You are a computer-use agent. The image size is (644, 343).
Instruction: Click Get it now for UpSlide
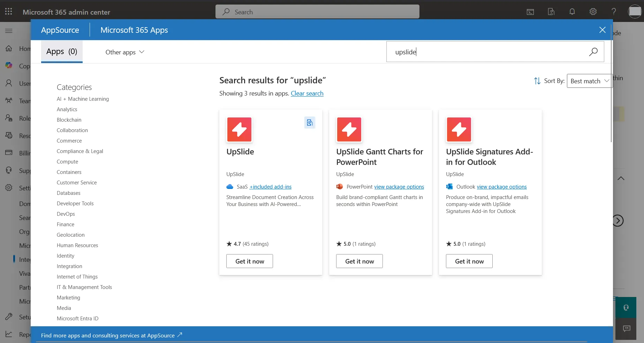tap(250, 261)
